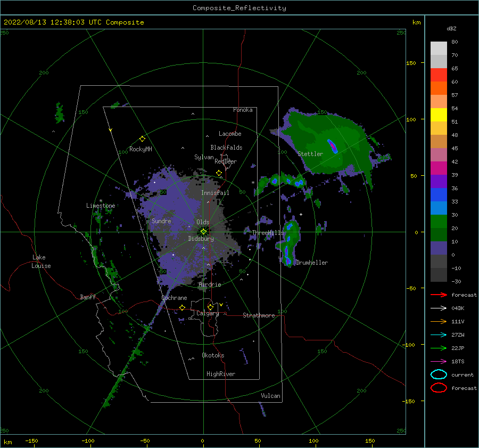
Task: Click the cyan 27ZW arrow in legend
Action: pos(439,335)
